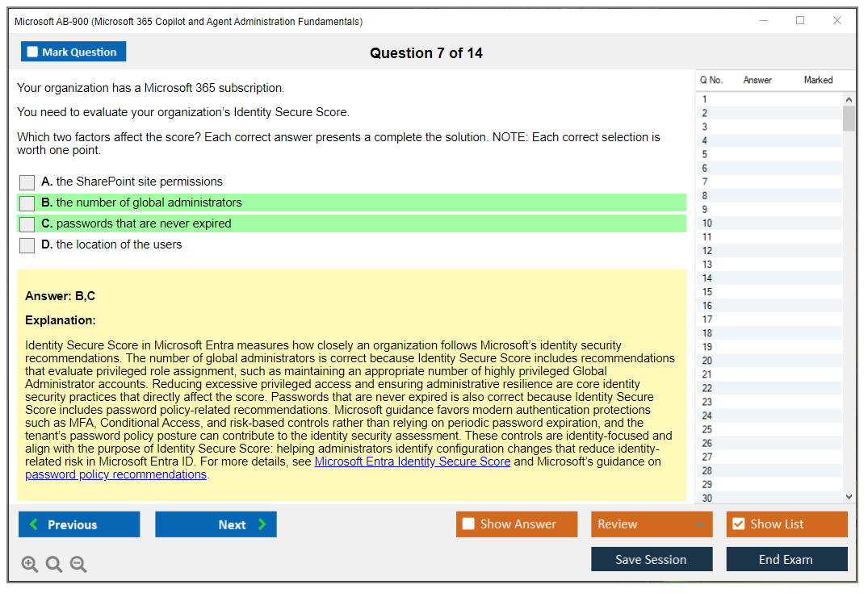Click the End Exam button
Image resolution: width=868 pixels, height=593 pixels.
(x=786, y=559)
